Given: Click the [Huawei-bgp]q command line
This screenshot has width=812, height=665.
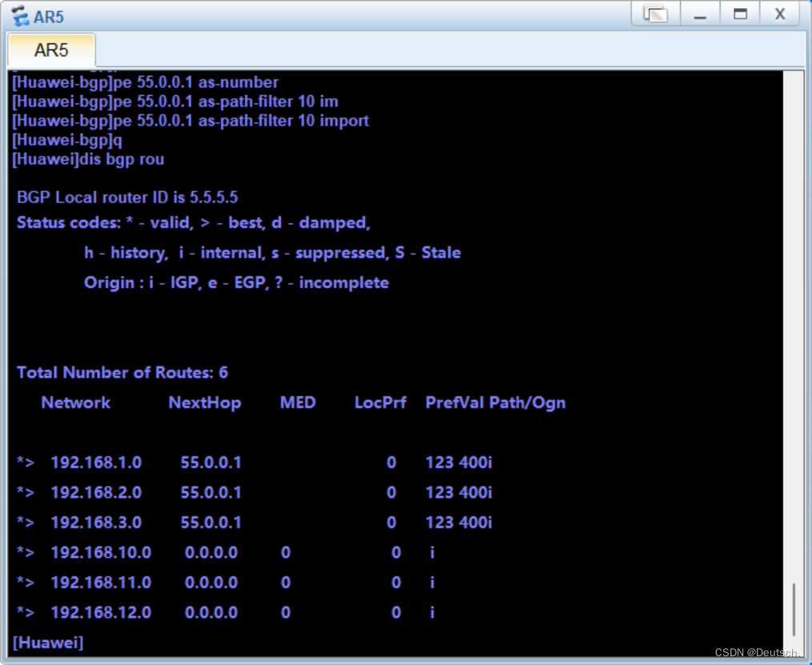Looking at the screenshot, I should (67, 140).
